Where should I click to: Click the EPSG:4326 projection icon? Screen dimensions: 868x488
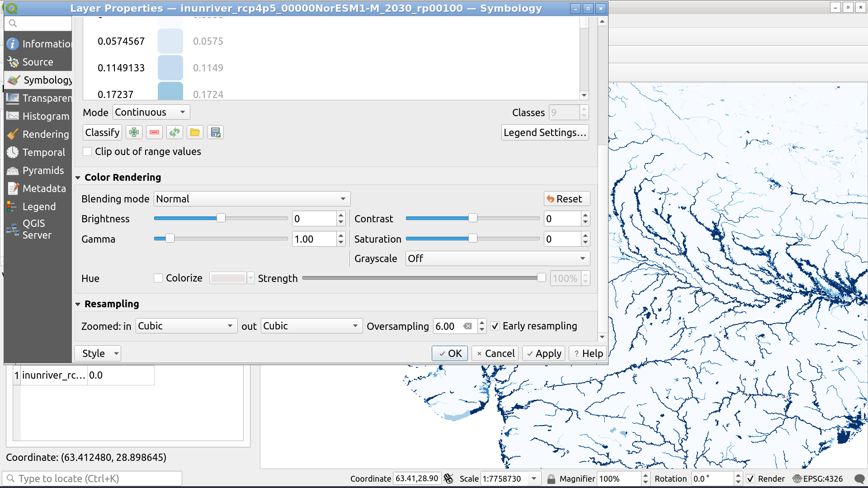797,479
